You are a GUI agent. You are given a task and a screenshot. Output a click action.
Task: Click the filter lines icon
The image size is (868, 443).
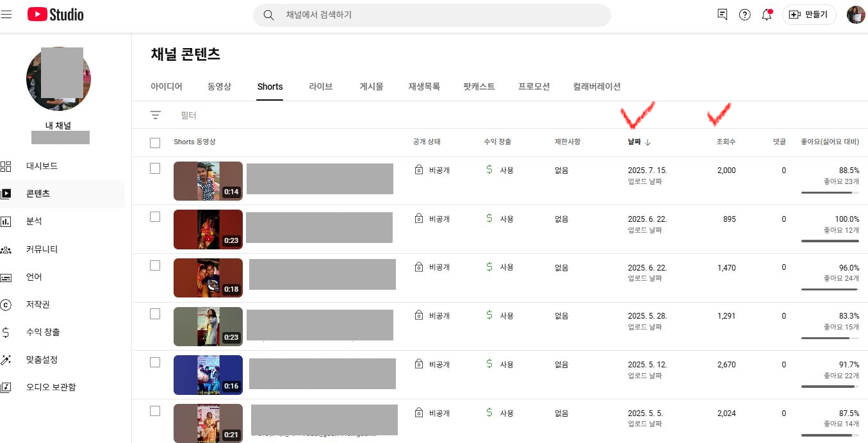click(155, 115)
